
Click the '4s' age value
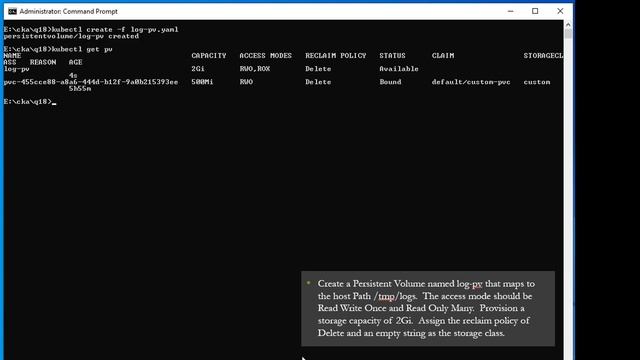coord(73,75)
